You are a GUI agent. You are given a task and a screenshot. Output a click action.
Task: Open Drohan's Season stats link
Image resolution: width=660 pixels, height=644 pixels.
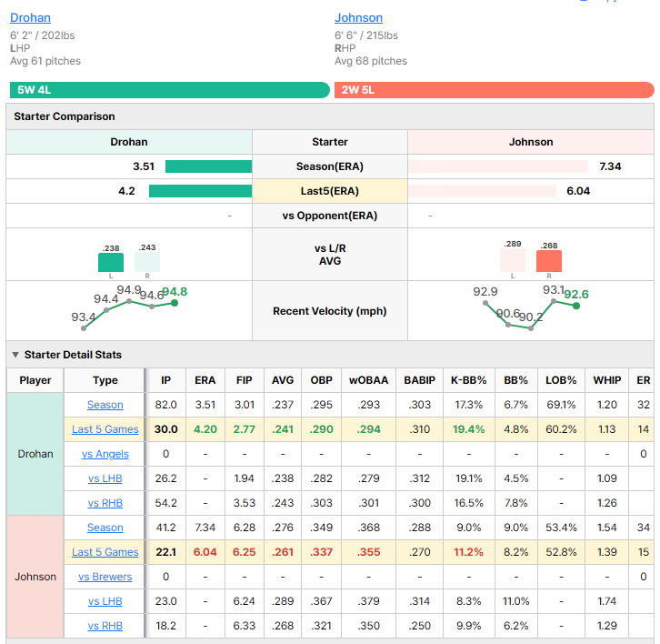[105, 405]
